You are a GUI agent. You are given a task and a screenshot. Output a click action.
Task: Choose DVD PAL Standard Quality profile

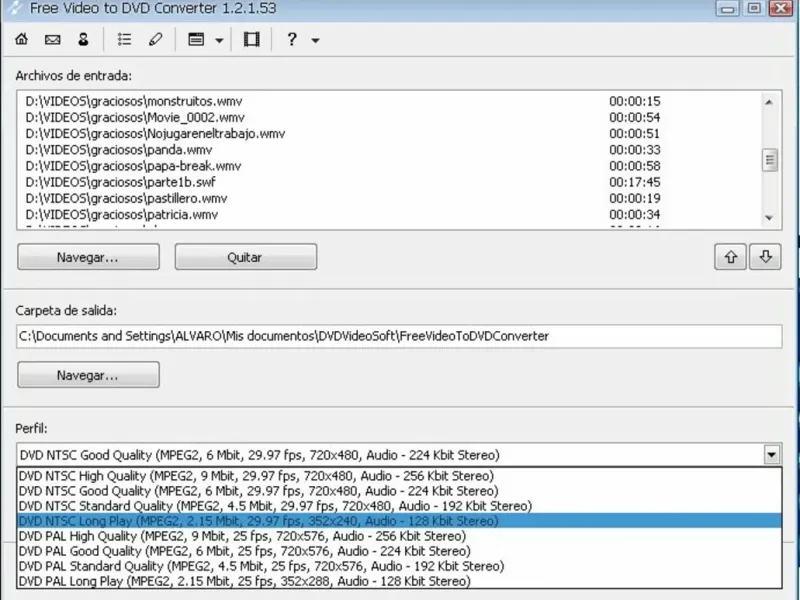[x=399, y=566]
